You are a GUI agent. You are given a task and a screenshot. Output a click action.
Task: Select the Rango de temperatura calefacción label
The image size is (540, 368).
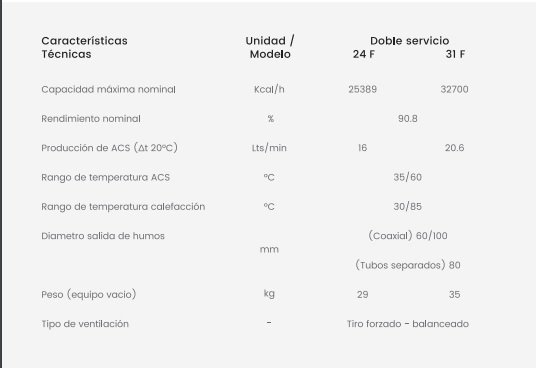(123, 207)
